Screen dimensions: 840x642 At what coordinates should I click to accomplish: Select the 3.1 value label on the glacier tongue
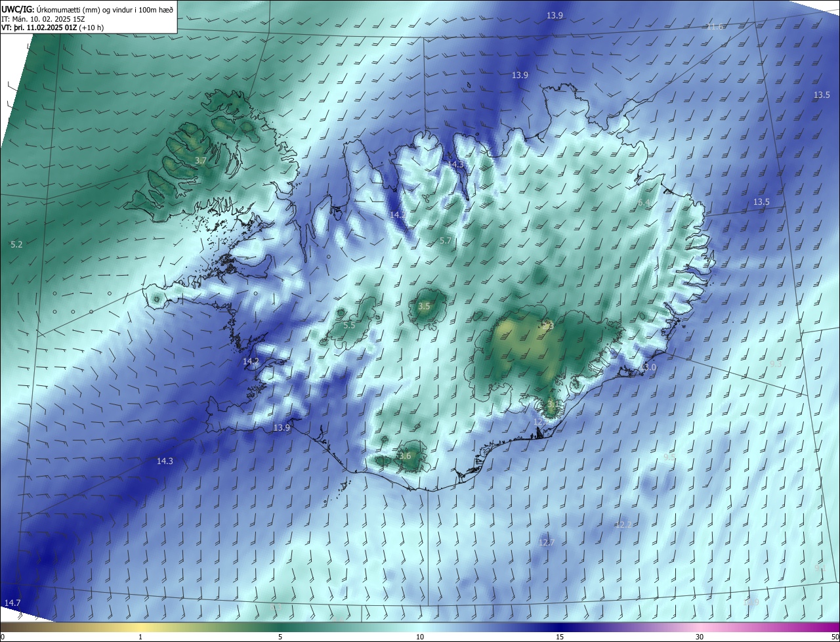coord(552,404)
